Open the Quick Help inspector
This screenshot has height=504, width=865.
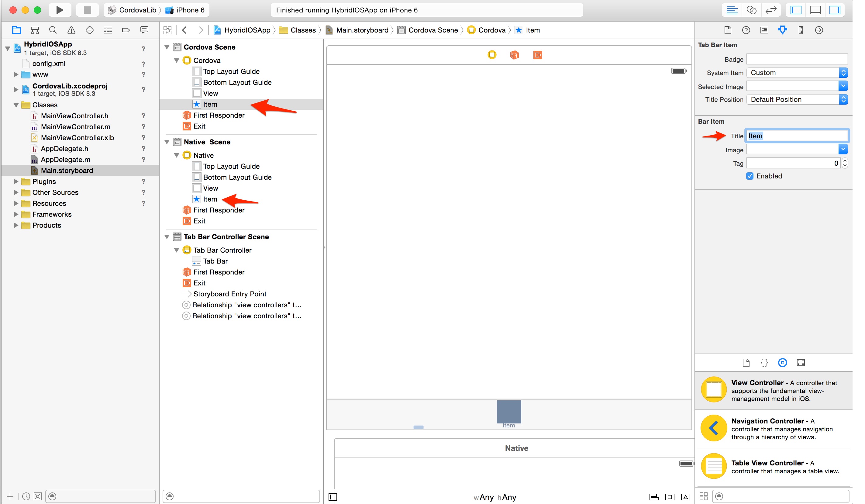point(746,30)
